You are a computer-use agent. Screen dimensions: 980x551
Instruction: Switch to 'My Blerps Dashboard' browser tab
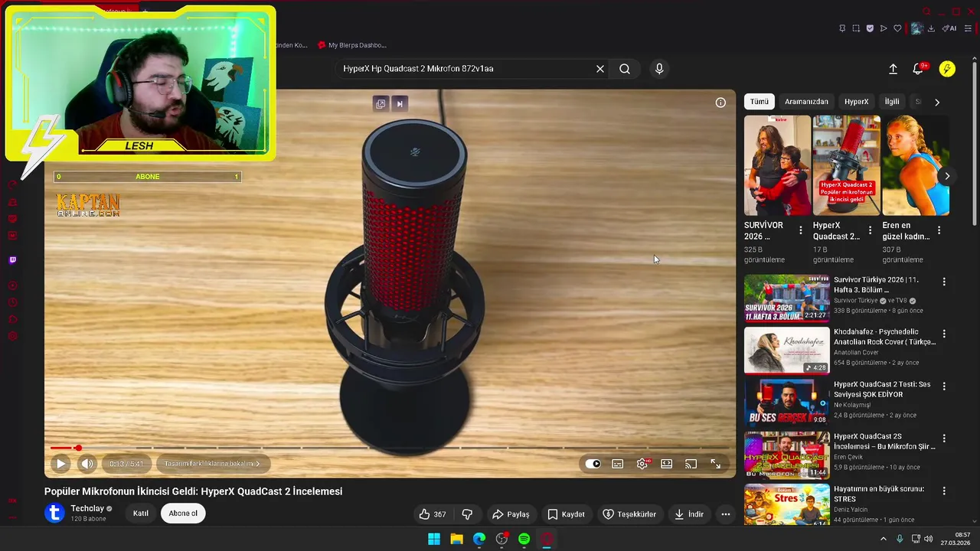coord(352,45)
